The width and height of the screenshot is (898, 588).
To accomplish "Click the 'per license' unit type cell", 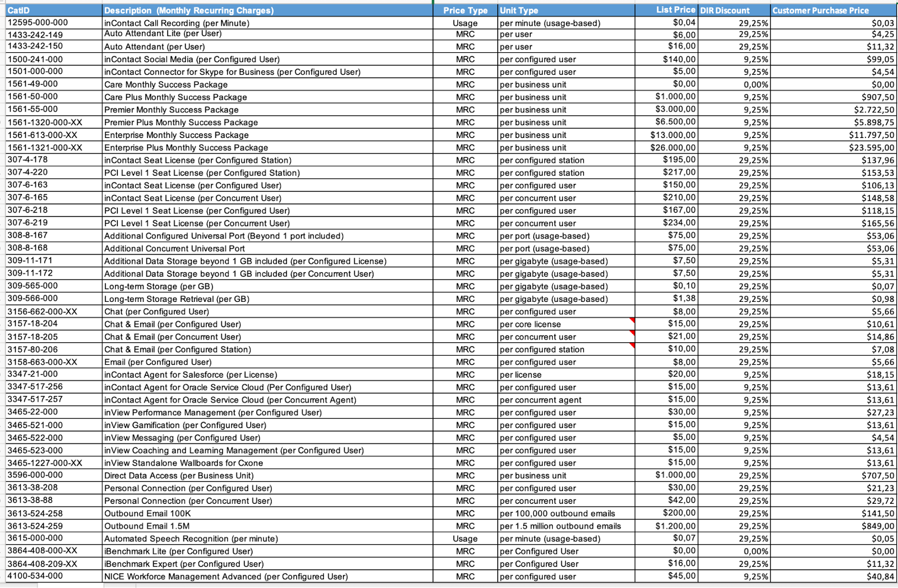I will [566, 375].
